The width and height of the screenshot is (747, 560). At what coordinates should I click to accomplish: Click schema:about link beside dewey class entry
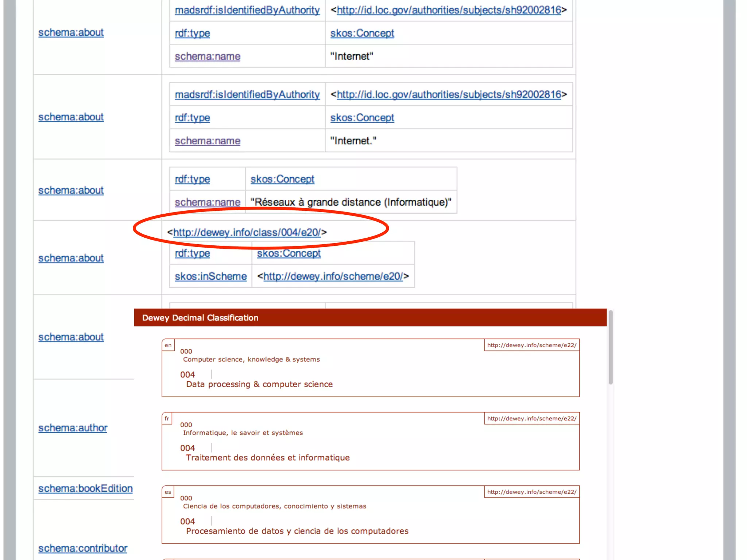(71, 258)
